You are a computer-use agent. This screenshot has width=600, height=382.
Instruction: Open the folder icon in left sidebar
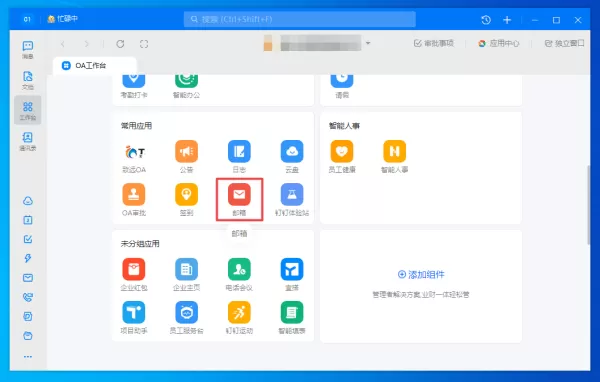pos(28,336)
